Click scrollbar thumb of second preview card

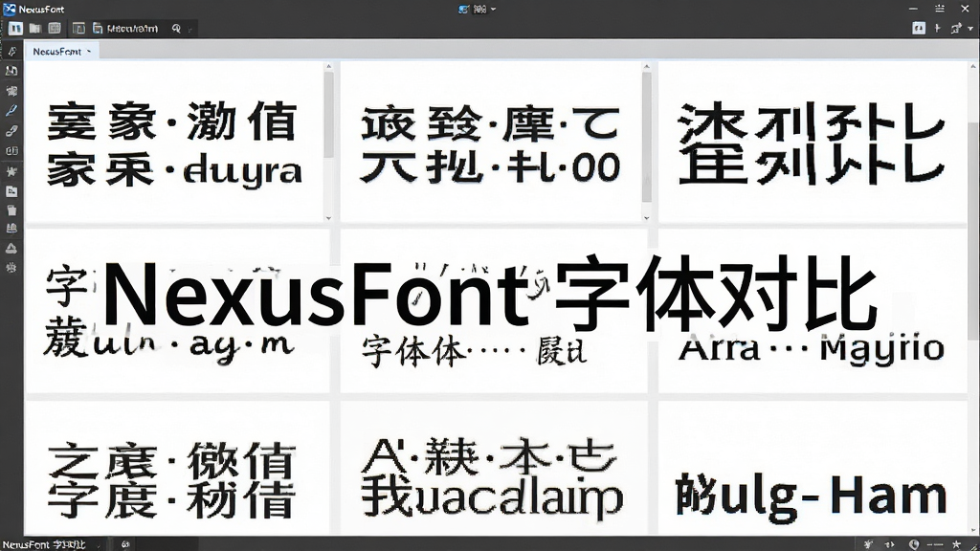point(647,137)
